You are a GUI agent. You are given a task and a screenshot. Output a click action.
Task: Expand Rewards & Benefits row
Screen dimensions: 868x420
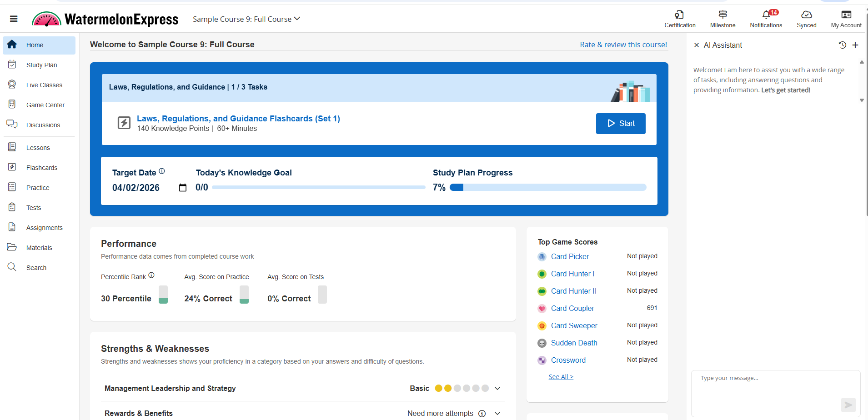click(x=497, y=413)
